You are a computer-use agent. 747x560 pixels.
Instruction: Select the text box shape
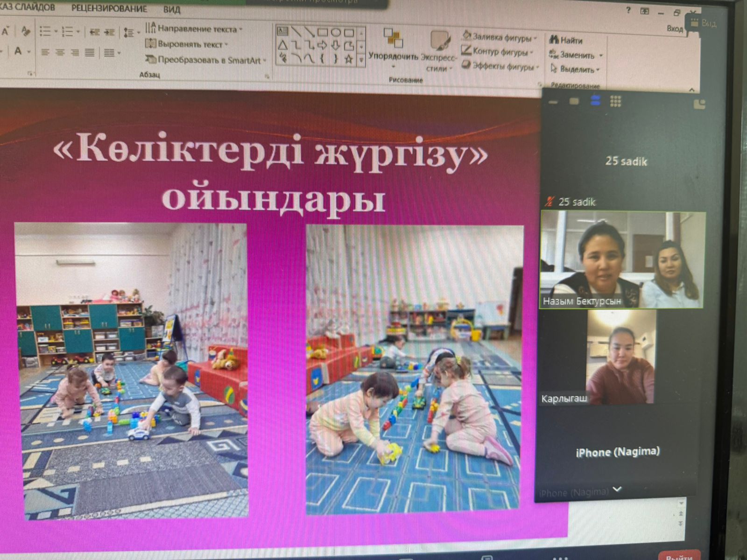282,31
